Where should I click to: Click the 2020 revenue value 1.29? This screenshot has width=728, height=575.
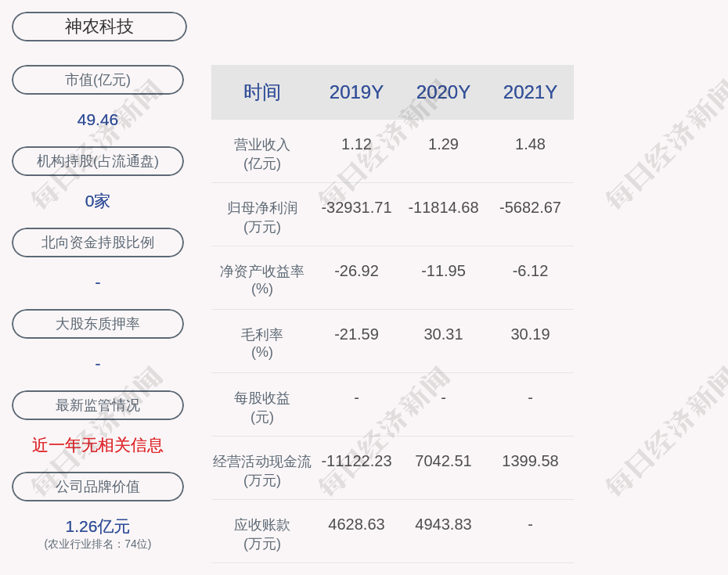coord(443,144)
